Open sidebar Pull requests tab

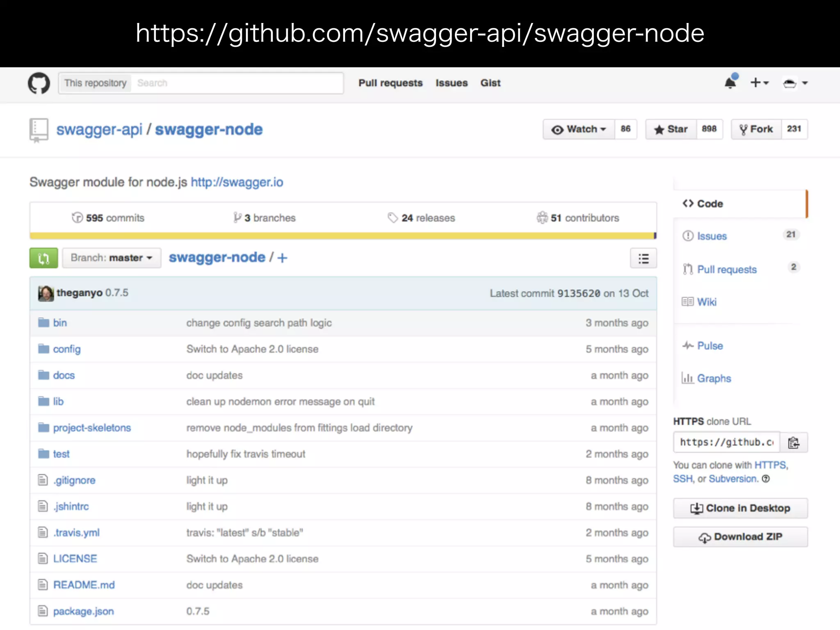pos(740,269)
